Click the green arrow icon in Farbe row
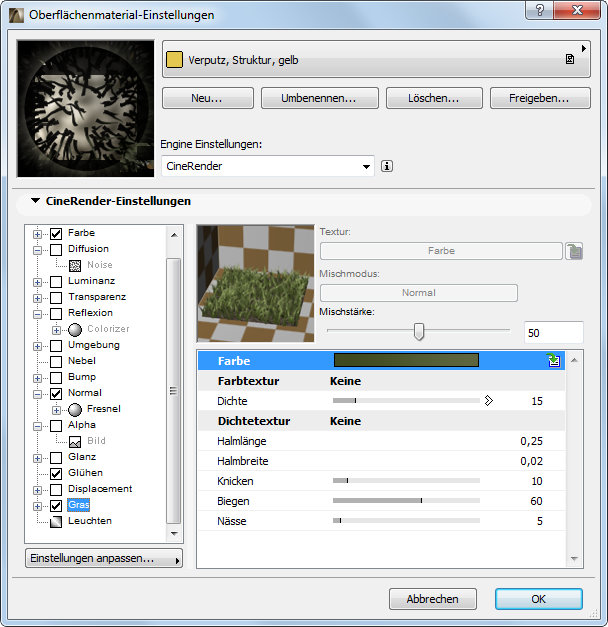This screenshot has width=608, height=627. pos(554,360)
